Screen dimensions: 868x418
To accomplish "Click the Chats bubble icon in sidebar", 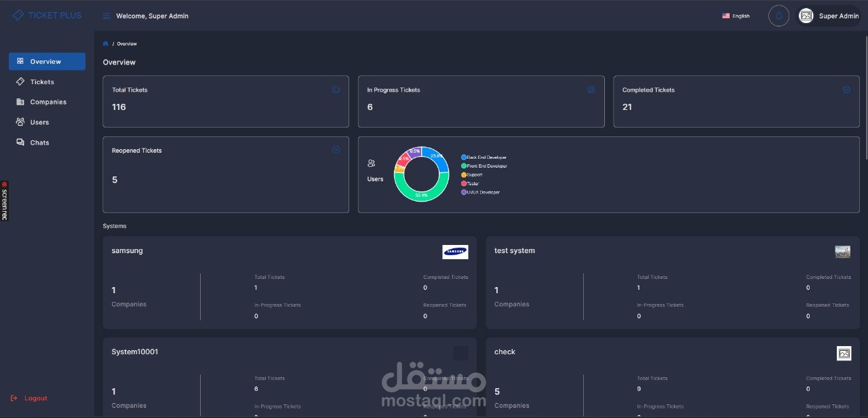I will (x=20, y=142).
